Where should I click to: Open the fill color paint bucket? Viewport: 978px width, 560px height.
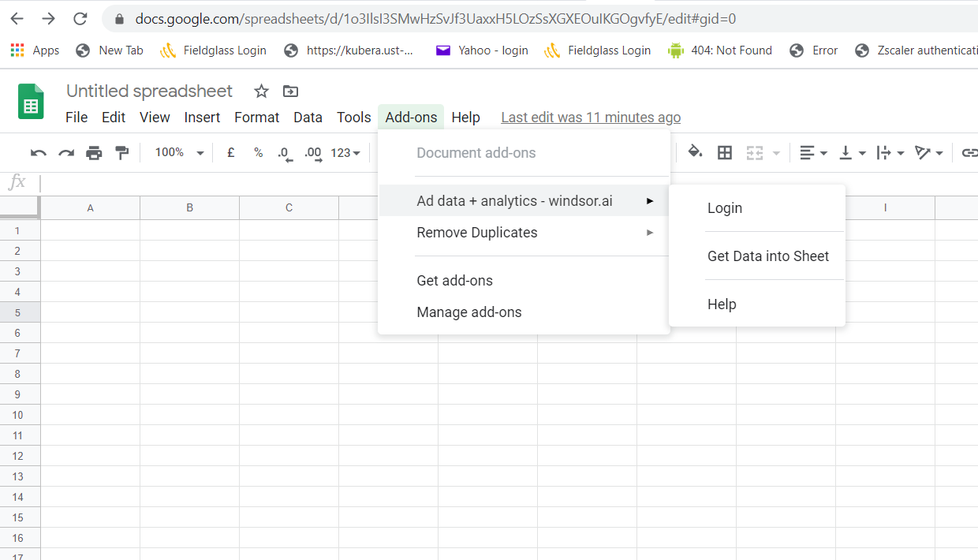pos(695,152)
